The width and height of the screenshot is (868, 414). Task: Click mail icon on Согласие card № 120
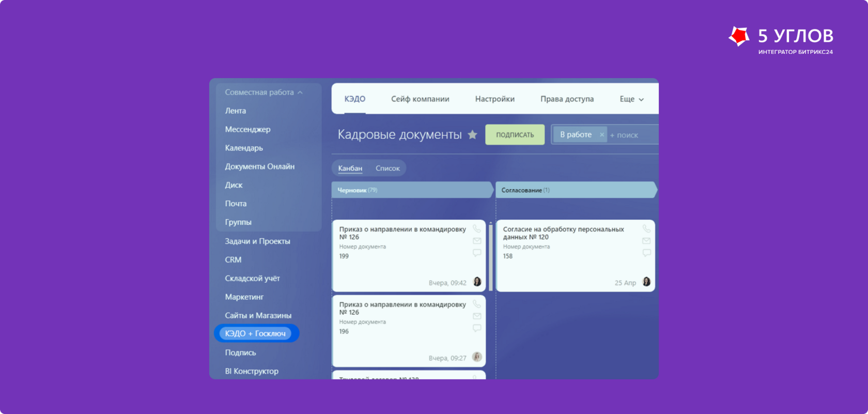pos(646,241)
